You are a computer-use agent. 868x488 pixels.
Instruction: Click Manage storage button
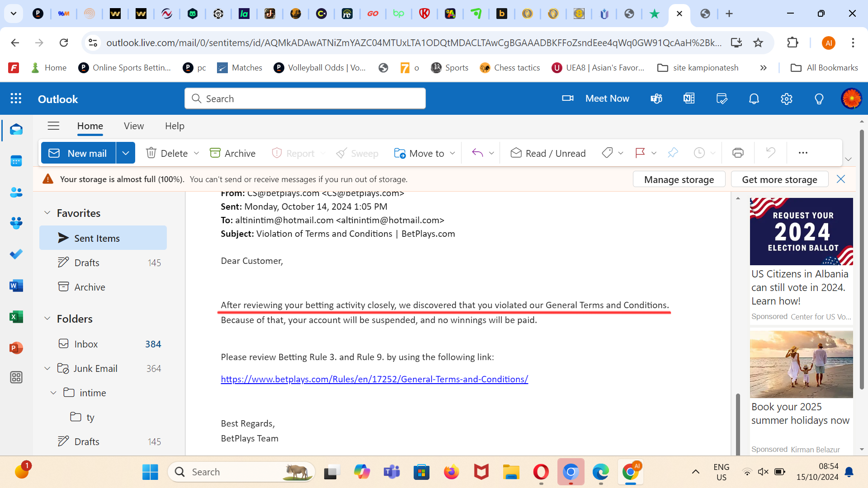tap(679, 179)
